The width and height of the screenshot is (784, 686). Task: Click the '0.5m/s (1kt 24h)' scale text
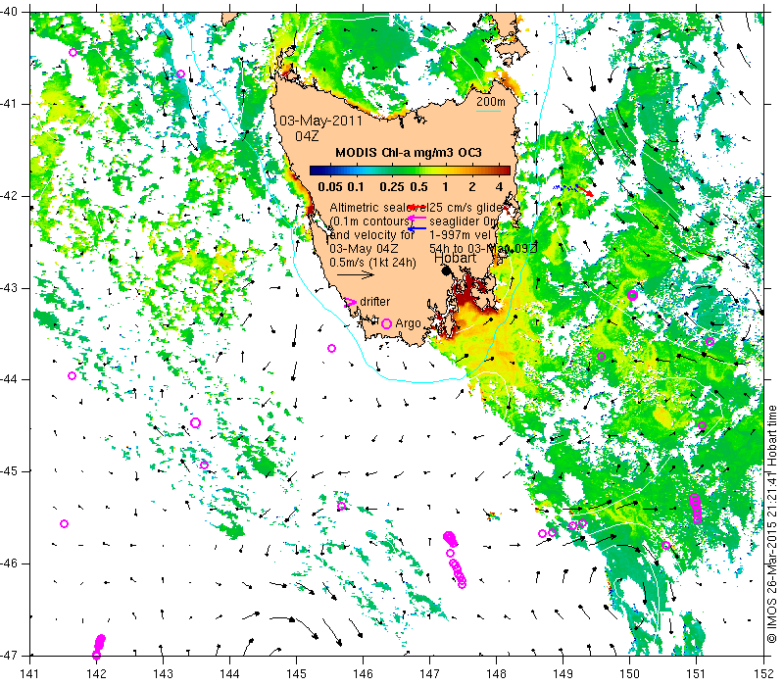click(x=372, y=262)
